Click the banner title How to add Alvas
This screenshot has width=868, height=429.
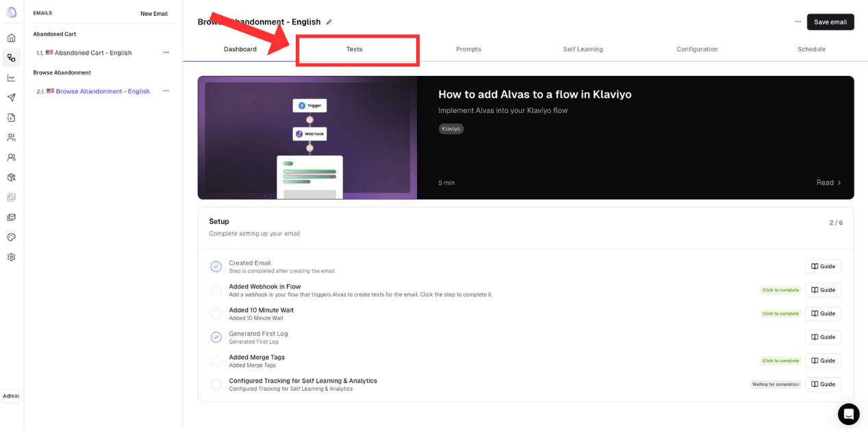tap(535, 94)
